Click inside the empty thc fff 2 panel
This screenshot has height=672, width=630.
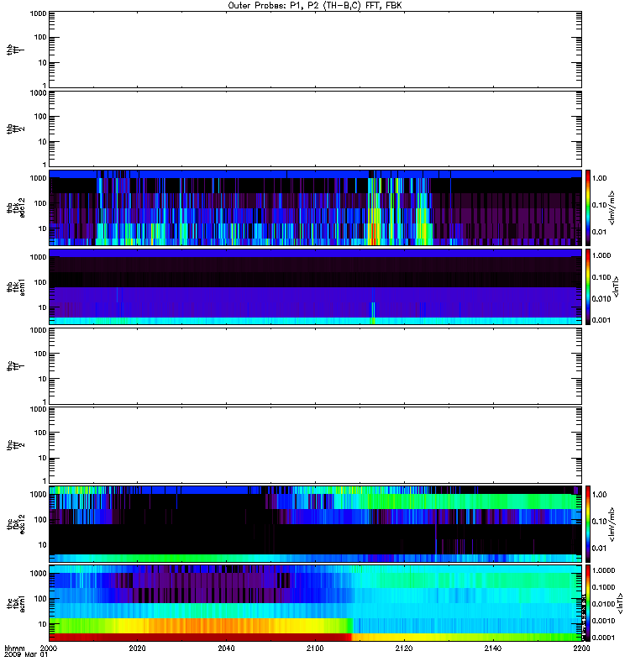[316, 445]
